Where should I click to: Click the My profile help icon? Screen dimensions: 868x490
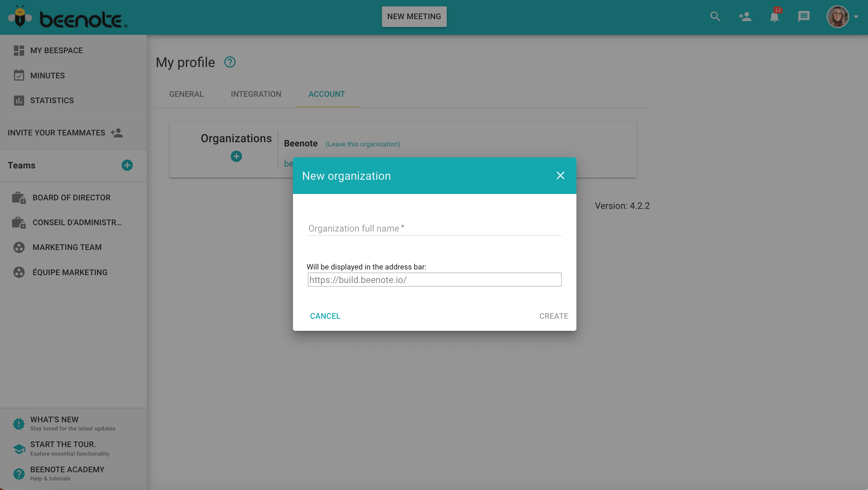[230, 62]
